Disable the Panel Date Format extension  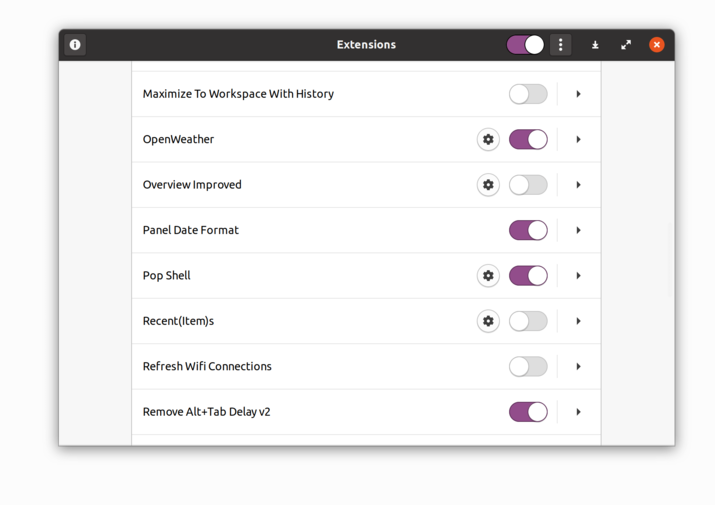pyautogui.click(x=528, y=230)
